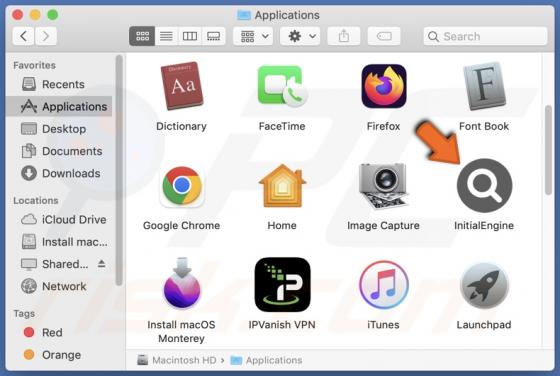This screenshot has height=376, width=560.
Task: Switch to list view
Action: pos(166,36)
